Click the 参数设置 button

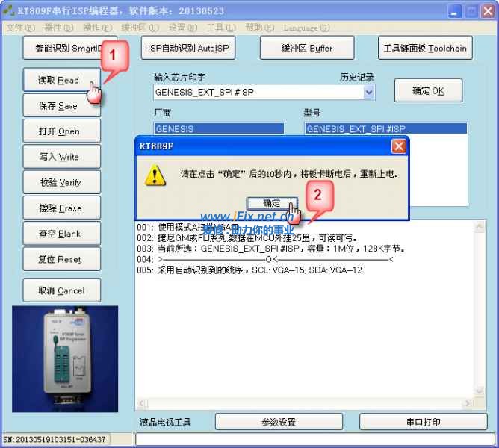pyautogui.click(x=278, y=422)
